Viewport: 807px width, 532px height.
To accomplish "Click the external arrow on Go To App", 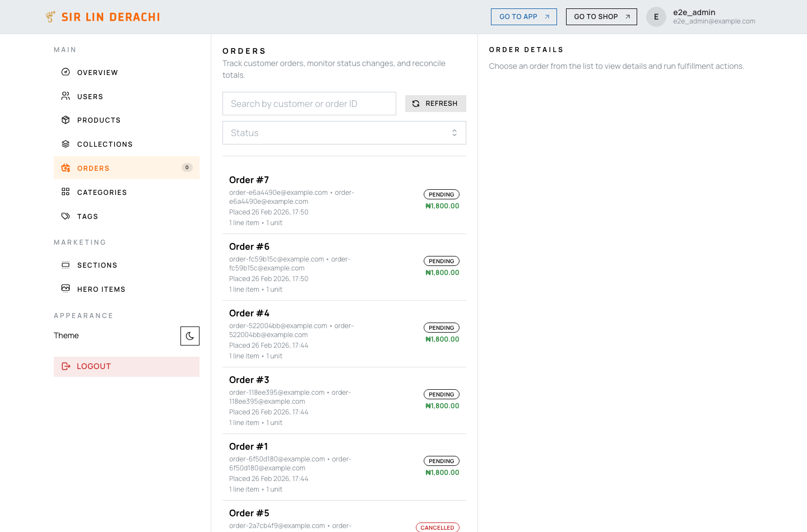I will (547, 17).
